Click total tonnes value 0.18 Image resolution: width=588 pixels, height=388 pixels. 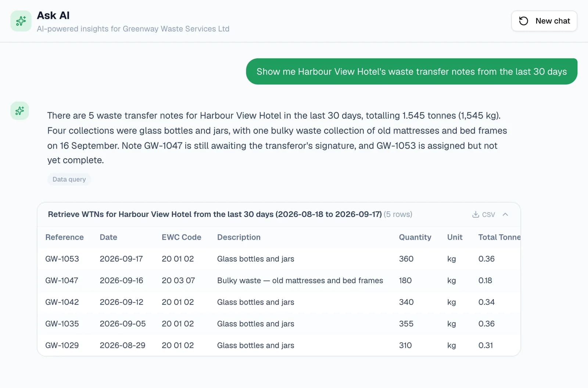(x=485, y=280)
